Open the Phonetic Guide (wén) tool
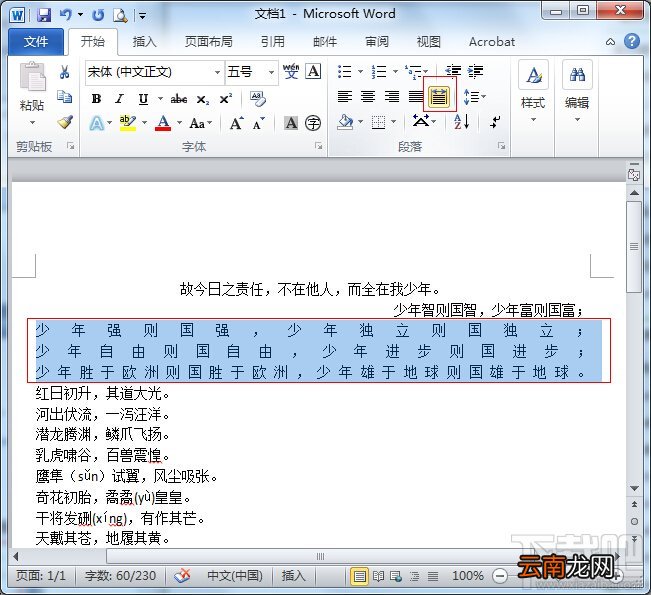The height and width of the screenshot is (595, 651). pos(291,71)
